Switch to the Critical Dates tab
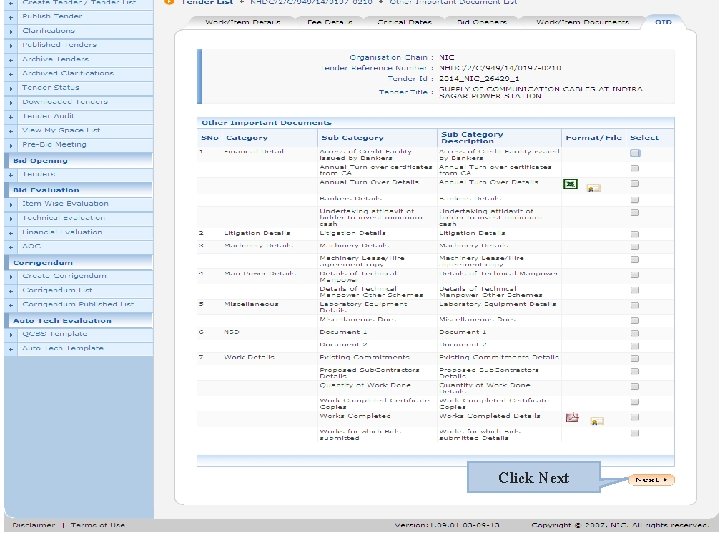The height and width of the screenshot is (540, 720). pos(404,22)
